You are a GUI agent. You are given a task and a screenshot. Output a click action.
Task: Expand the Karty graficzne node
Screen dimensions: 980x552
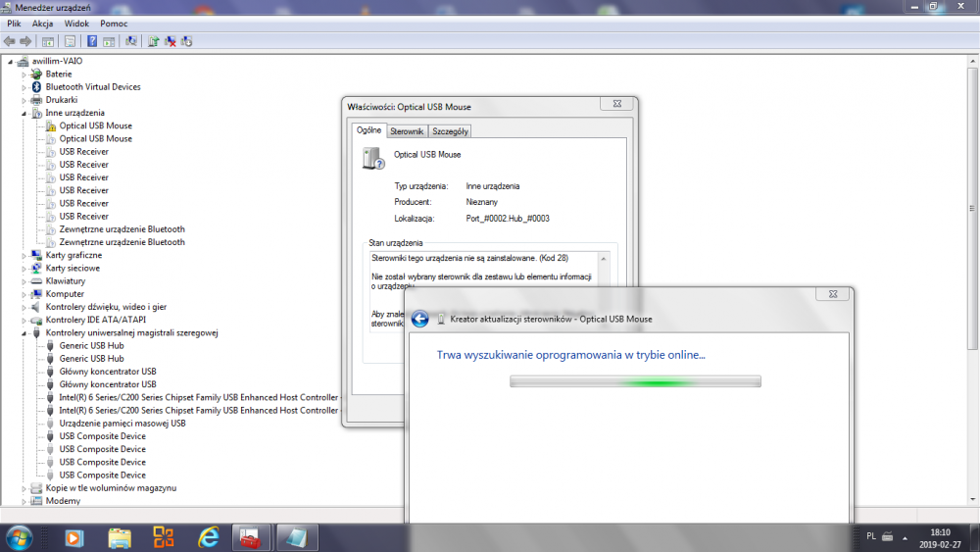pyautogui.click(x=24, y=255)
